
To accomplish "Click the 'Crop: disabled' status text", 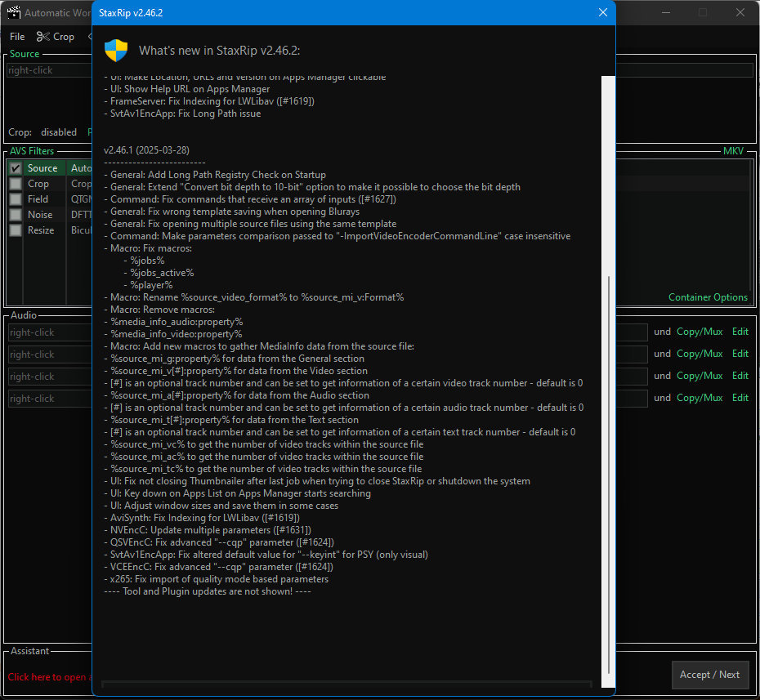I will coord(42,132).
